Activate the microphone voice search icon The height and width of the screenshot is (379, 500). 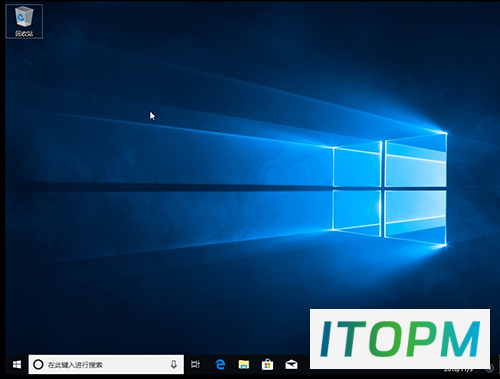[174, 364]
